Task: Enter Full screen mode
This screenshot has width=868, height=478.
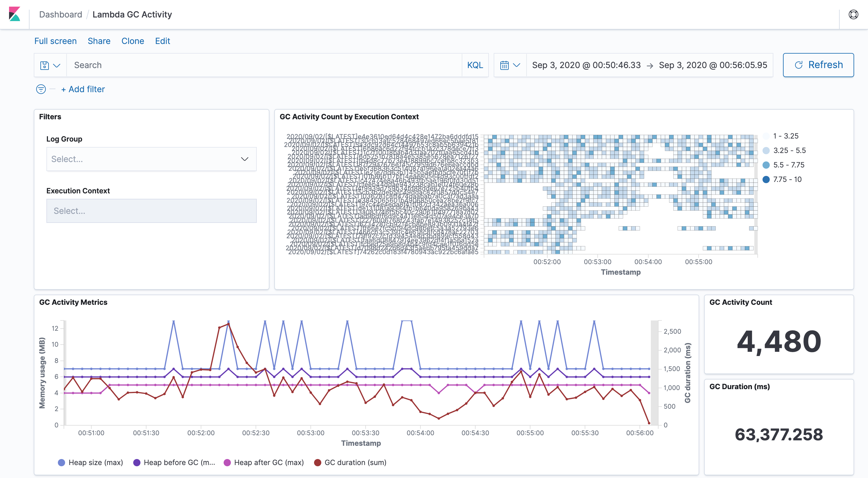Action: (x=55, y=41)
